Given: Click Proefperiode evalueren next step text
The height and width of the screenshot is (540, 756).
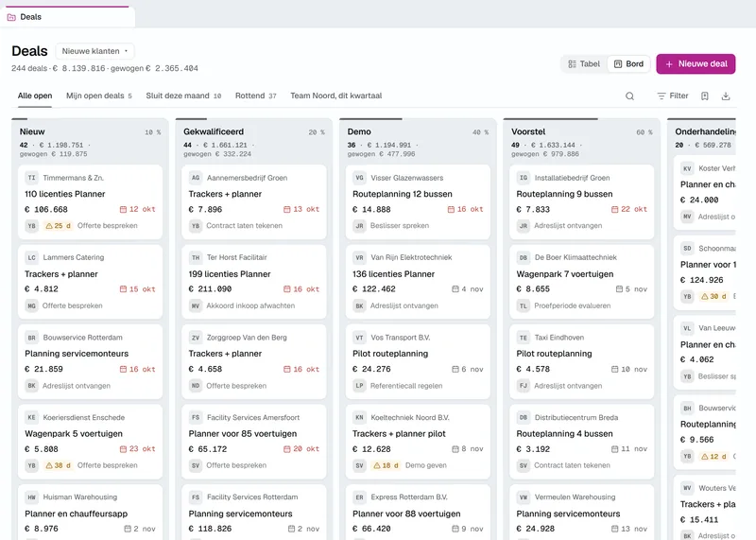Looking at the screenshot, I should tap(573, 305).
